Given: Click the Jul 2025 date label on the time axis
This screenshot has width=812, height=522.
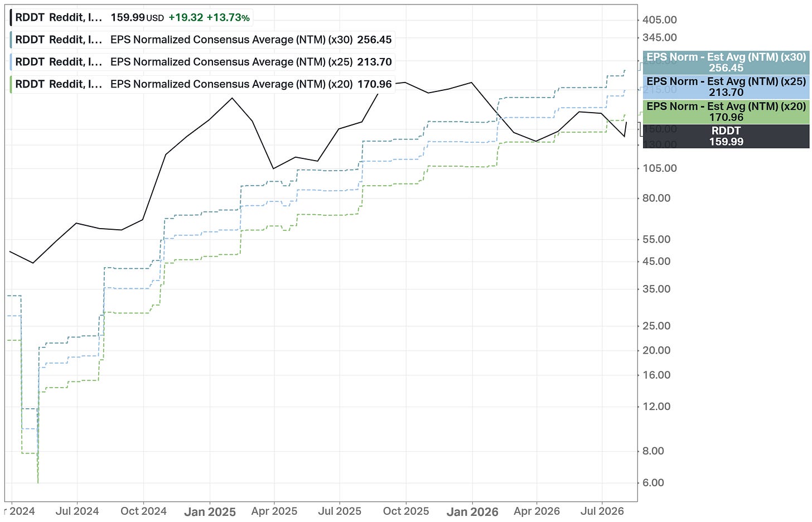Looking at the screenshot, I should pyautogui.click(x=340, y=511).
